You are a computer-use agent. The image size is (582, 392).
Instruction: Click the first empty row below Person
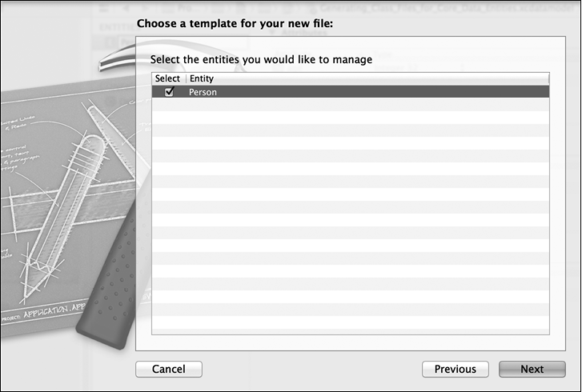pos(350,105)
